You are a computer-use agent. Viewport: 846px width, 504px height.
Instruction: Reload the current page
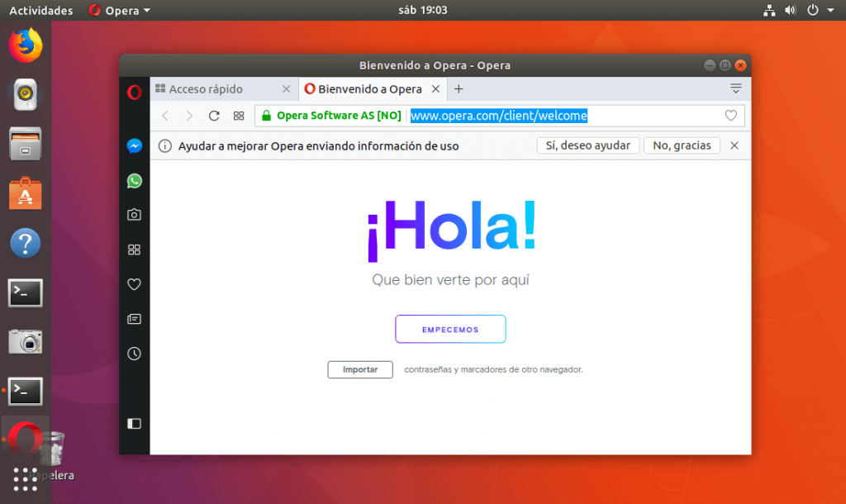[214, 116]
